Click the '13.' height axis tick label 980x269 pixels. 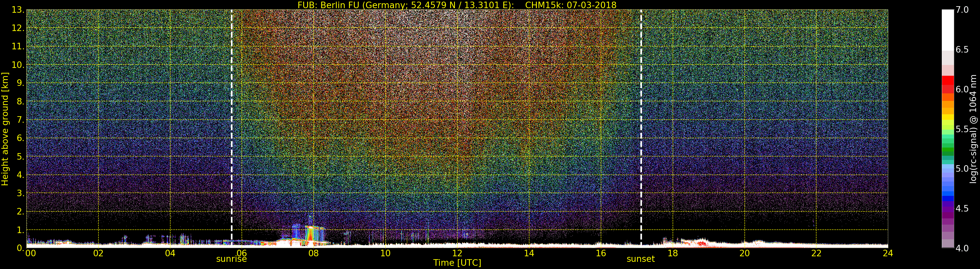tap(18, 10)
